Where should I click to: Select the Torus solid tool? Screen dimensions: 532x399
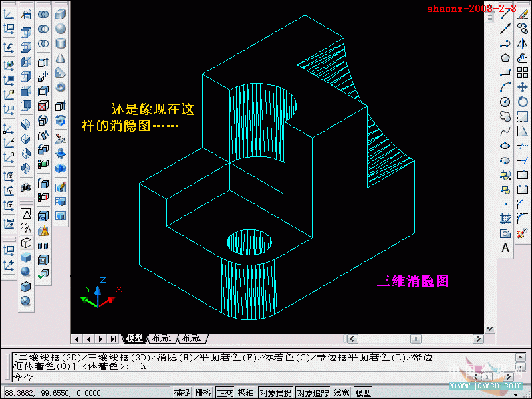61,88
